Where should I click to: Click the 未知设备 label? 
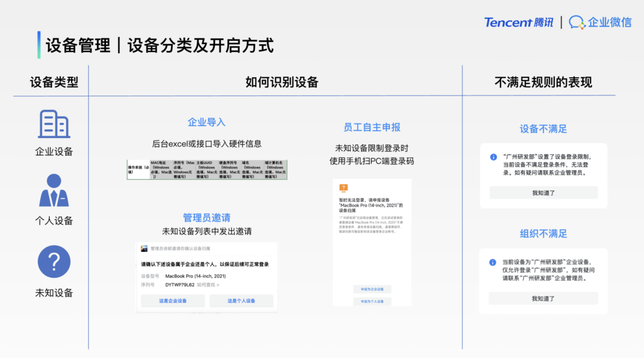click(x=54, y=293)
